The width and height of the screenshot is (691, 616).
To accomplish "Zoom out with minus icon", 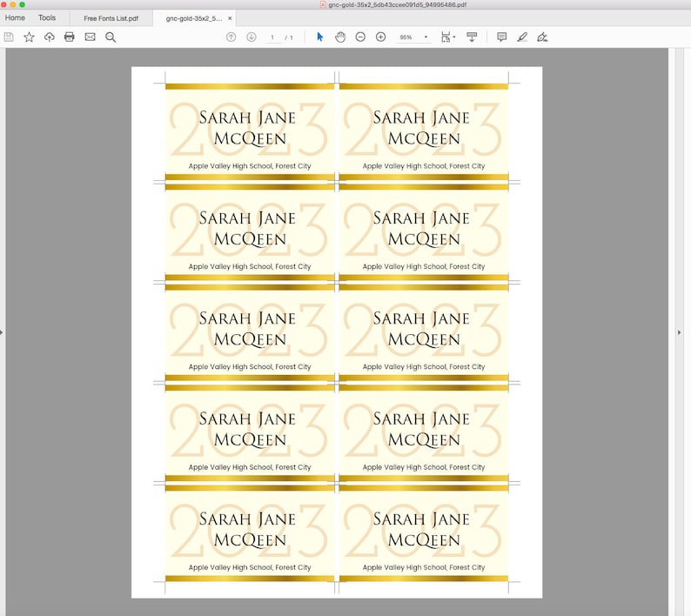I will pyautogui.click(x=360, y=37).
